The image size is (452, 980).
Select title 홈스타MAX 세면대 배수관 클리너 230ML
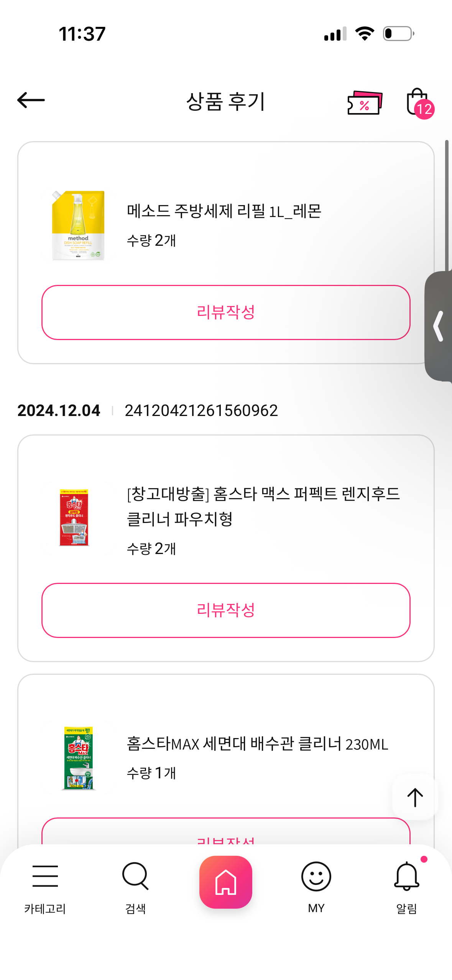[x=257, y=744]
